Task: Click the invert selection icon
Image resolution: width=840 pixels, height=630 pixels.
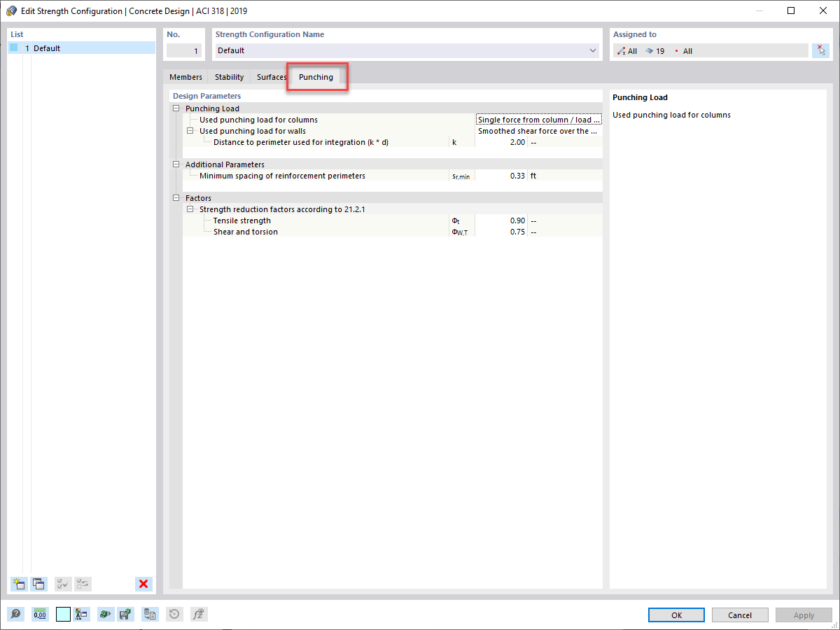Action: tap(83, 584)
